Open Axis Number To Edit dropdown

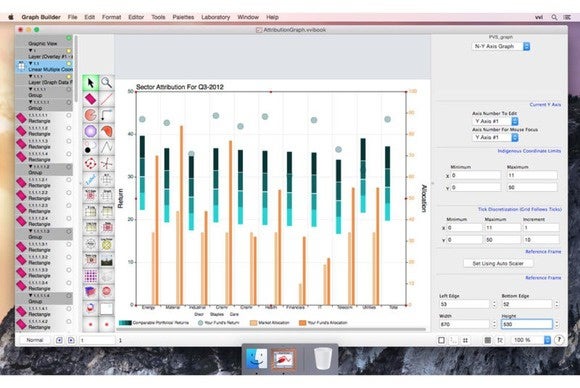point(495,121)
